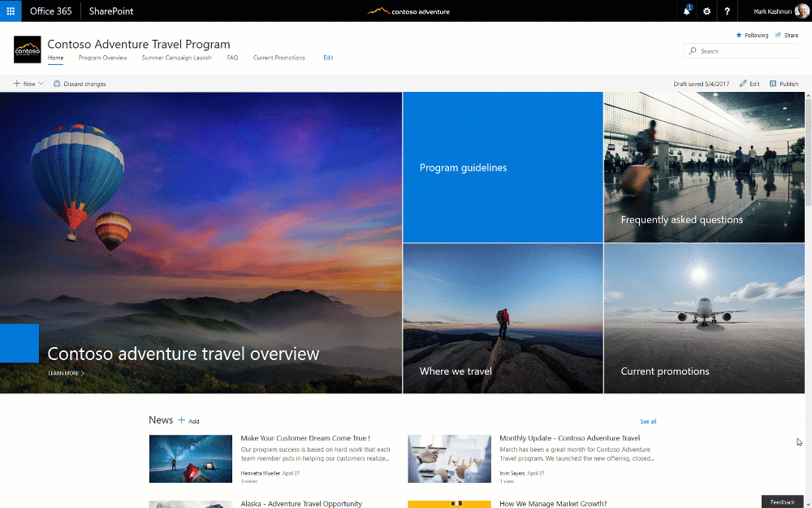The width and height of the screenshot is (812, 508).
Task: Open notifications via the bell icon
Action: click(x=686, y=11)
